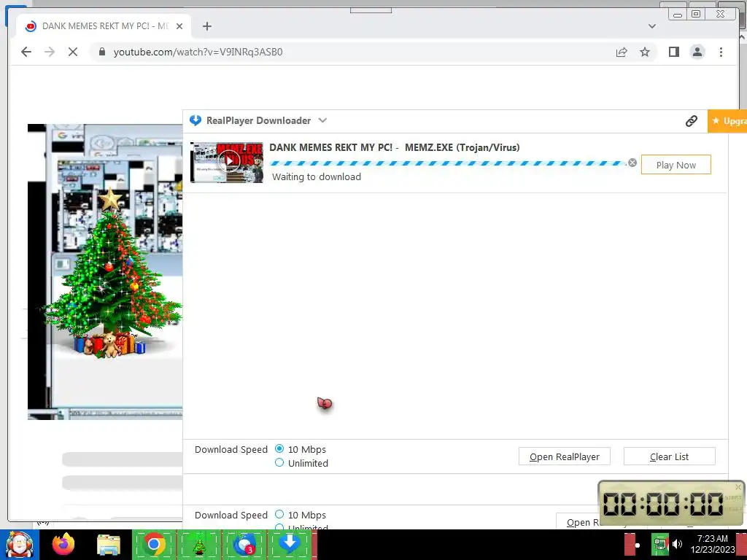
Task: Select the 10 Mbps radio in lower duplicate panel
Action: tap(279, 514)
